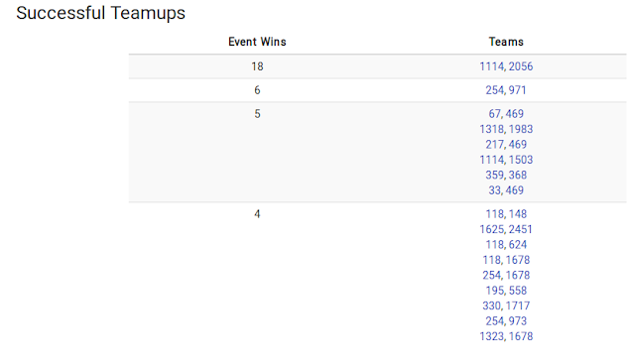Select team 2451 link
Image resolution: width=635 pixels, height=364 pixels.
(521, 229)
